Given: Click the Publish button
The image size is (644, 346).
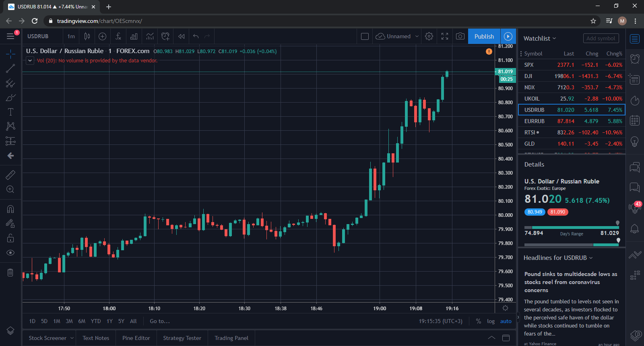Looking at the screenshot, I should (x=484, y=36).
